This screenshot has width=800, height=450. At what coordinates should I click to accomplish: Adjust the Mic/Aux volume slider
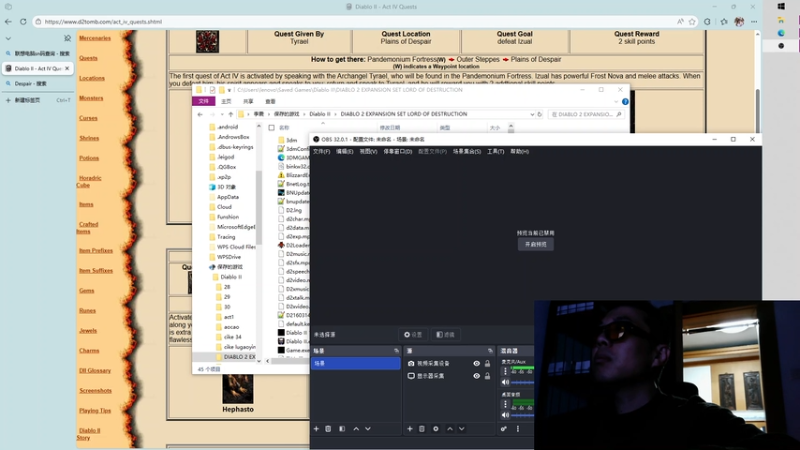(x=522, y=382)
